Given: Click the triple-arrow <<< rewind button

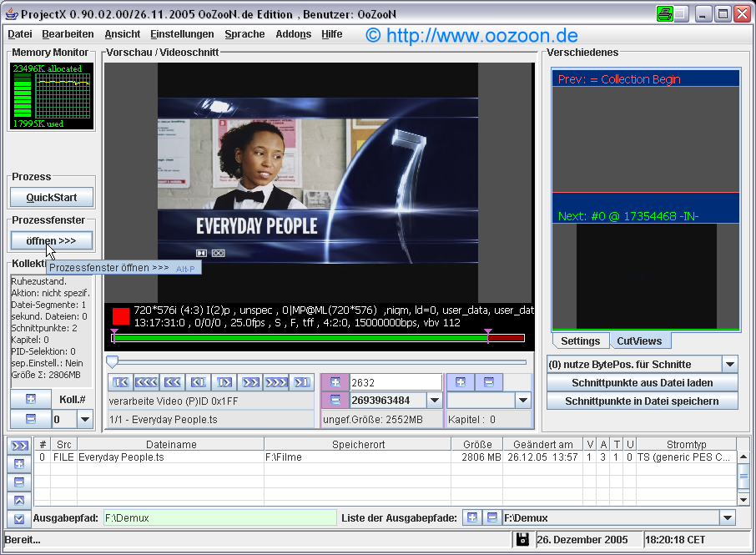Looking at the screenshot, I should tap(146, 382).
